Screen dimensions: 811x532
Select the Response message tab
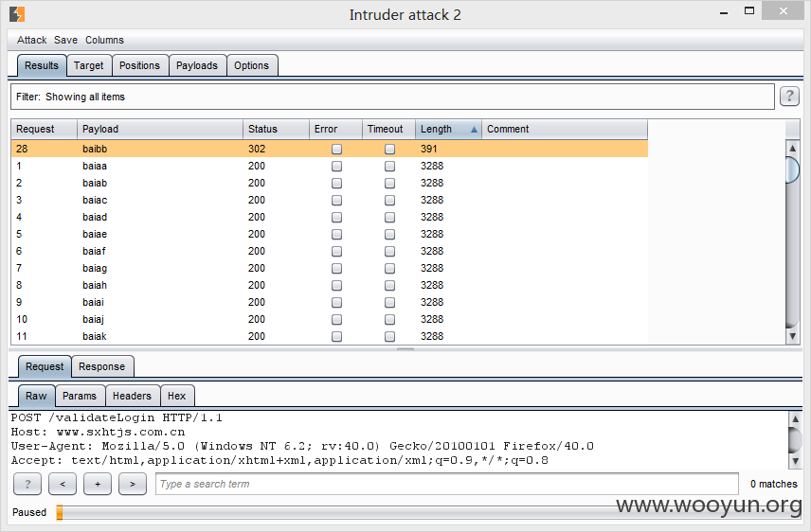click(102, 366)
